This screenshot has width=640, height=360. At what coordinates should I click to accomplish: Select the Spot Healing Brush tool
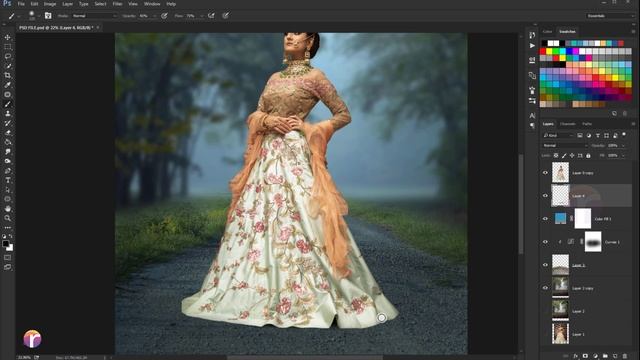point(7,94)
